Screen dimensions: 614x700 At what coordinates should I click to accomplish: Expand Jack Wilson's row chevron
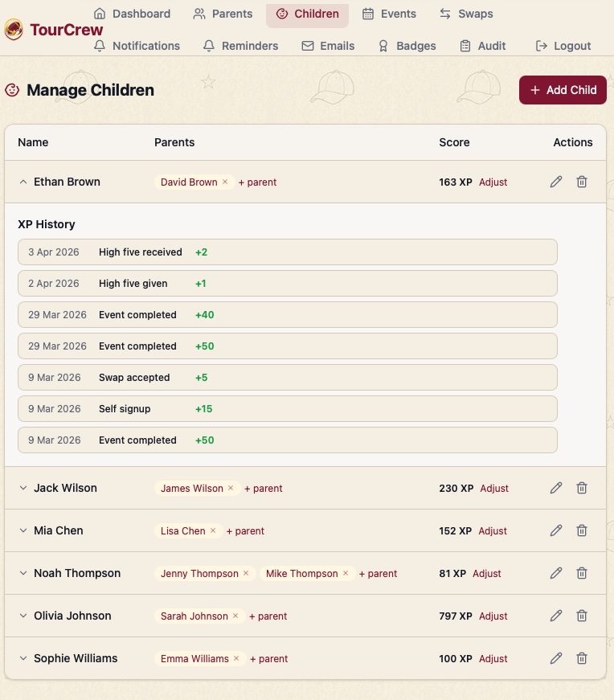coord(23,488)
